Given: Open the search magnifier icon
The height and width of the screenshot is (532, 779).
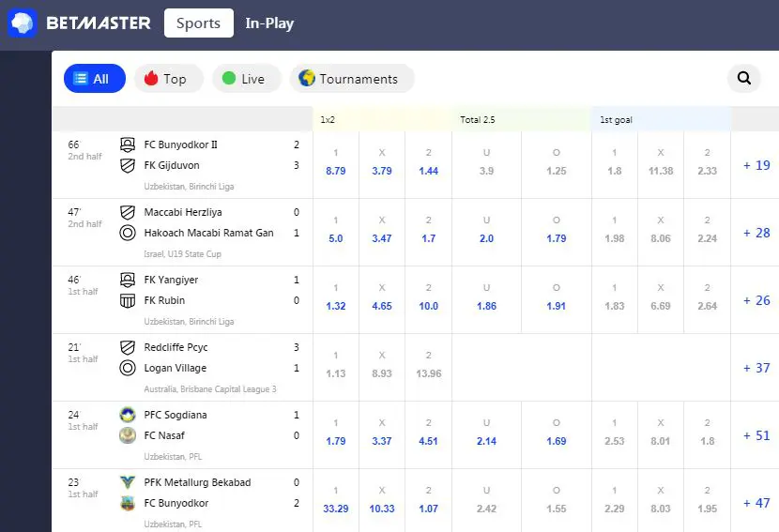Looking at the screenshot, I should point(743,78).
